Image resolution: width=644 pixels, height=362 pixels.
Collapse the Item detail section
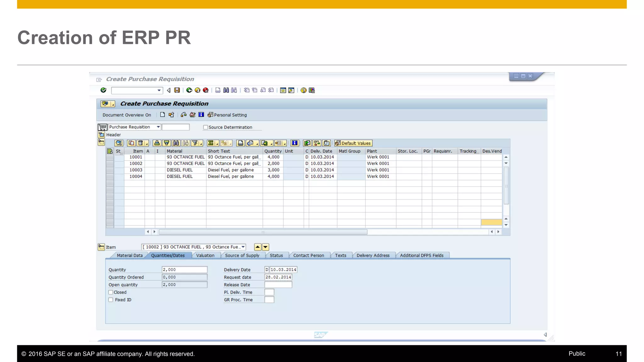101,247
